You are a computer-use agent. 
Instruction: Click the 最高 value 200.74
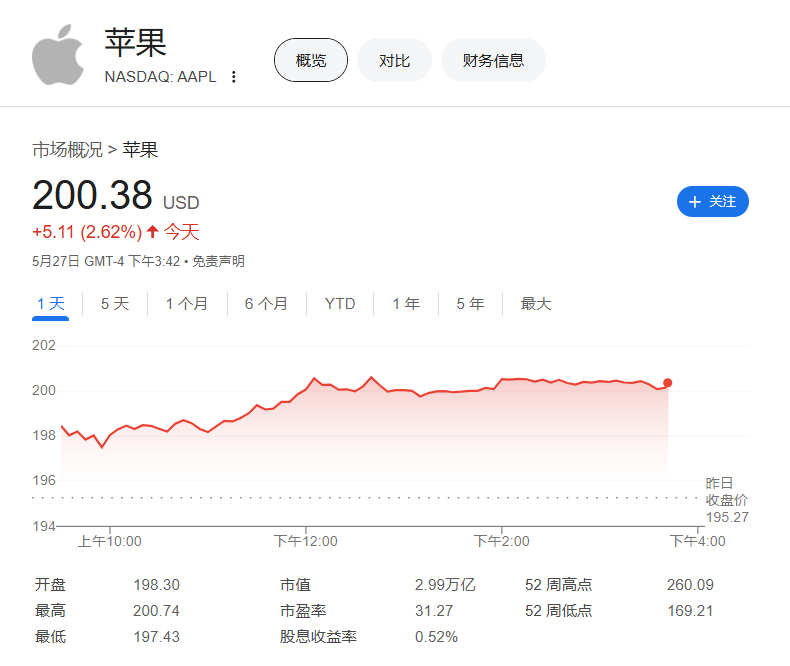pyautogui.click(x=157, y=611)
